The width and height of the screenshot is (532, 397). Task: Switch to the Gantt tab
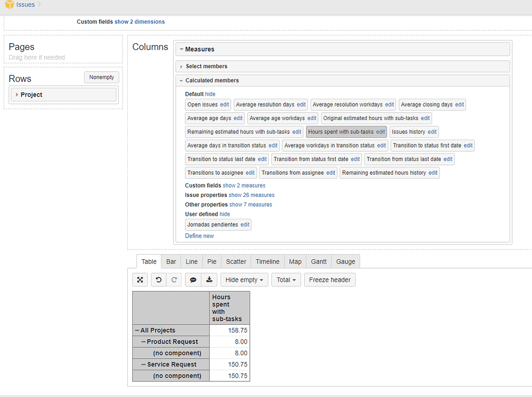(318, 261)
